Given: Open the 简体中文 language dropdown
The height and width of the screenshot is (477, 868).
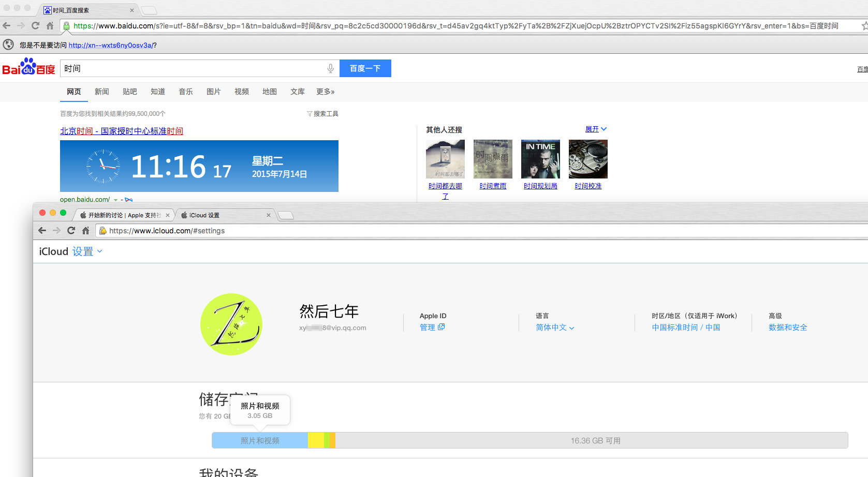Looking at the screenshot, I should point(555,327).
